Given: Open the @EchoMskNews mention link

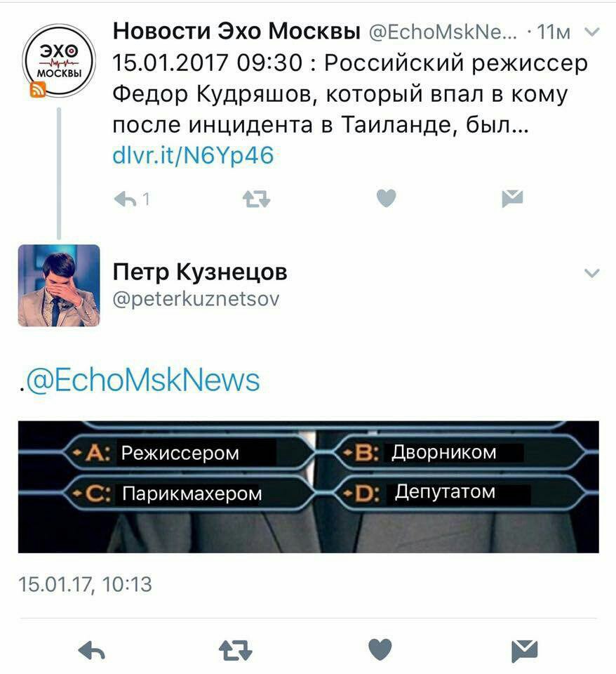Looking at the screenshot, I should 142,380.
